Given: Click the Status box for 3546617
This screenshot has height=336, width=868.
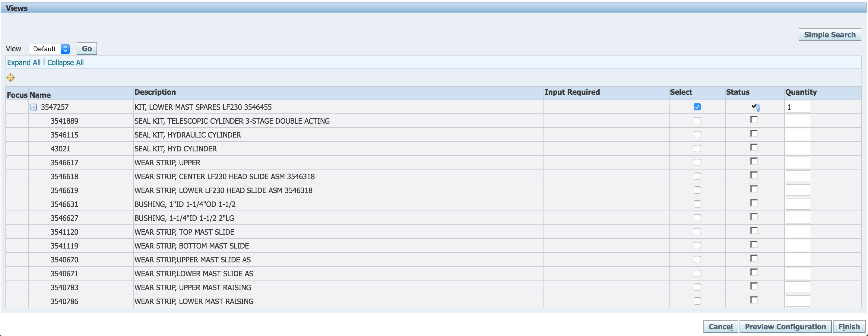Looking at the screenshot, I should pos(754,161).
